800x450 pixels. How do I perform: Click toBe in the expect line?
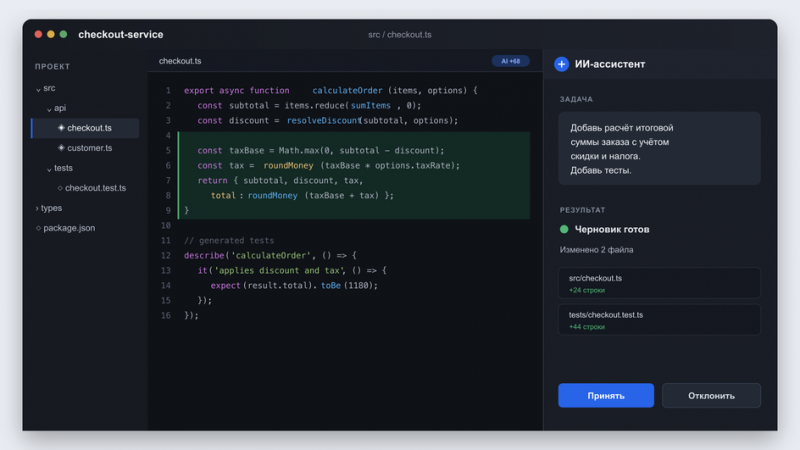[x=331, y=285]
